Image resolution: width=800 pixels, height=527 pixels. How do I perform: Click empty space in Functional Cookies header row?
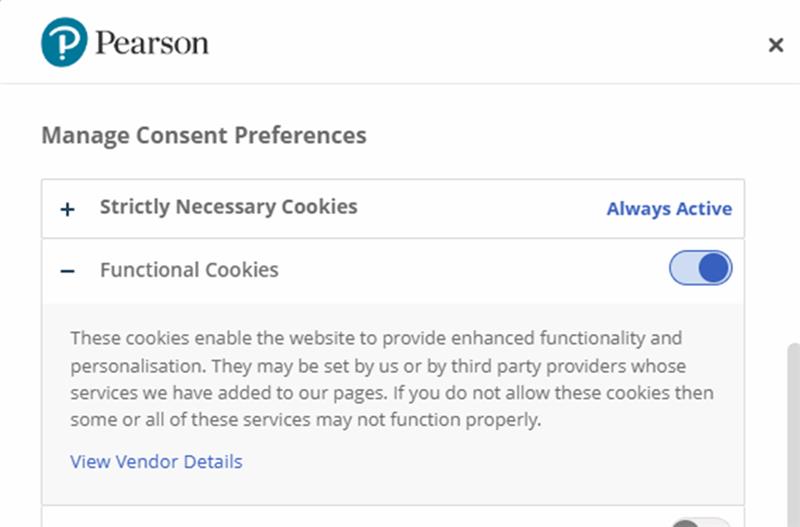[x=470, y=270]
